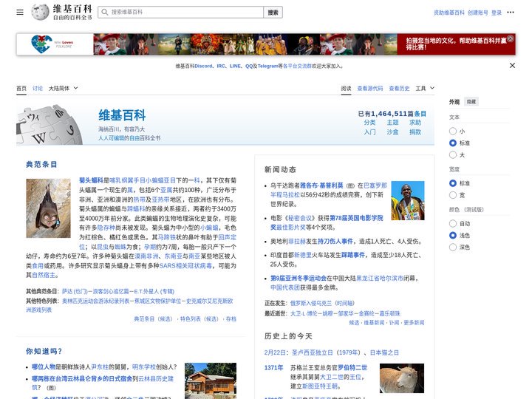Viewport: 532px width, 399px height.
Task: Open the 踩踏事件 news link
Action: (352, 255)
